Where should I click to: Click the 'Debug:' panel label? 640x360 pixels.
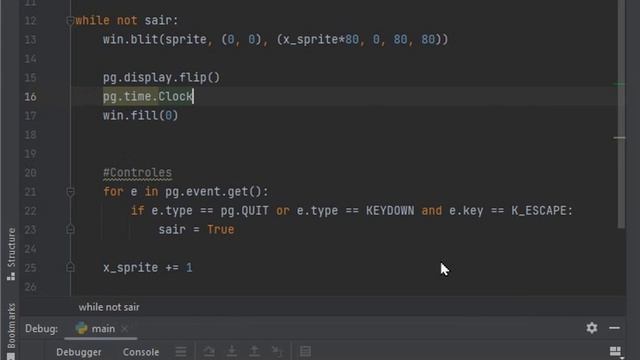click(x=42, y=329)
